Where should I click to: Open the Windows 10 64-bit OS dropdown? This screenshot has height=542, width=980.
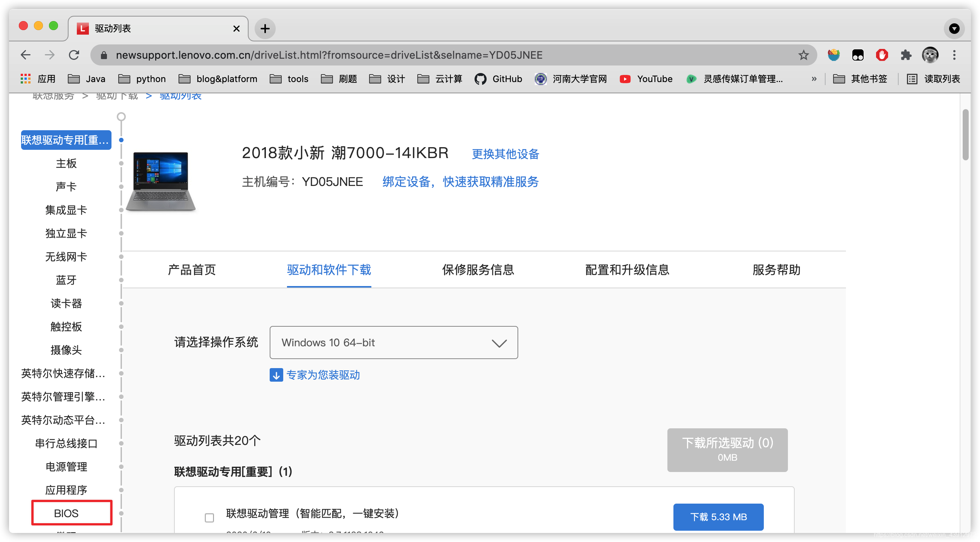393,343
